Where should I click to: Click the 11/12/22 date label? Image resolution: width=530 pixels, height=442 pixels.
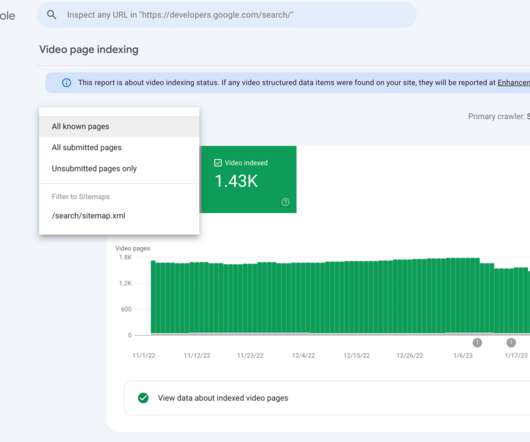(197, 355)
